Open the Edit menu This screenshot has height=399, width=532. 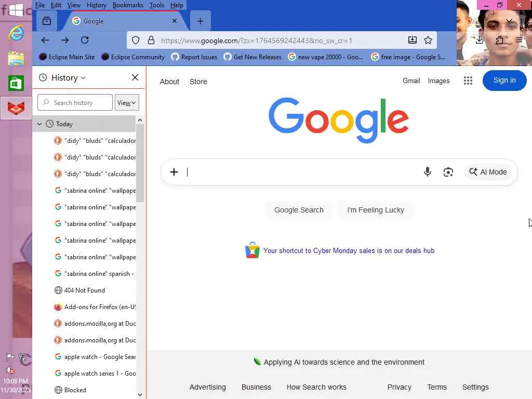pos(56,5)
